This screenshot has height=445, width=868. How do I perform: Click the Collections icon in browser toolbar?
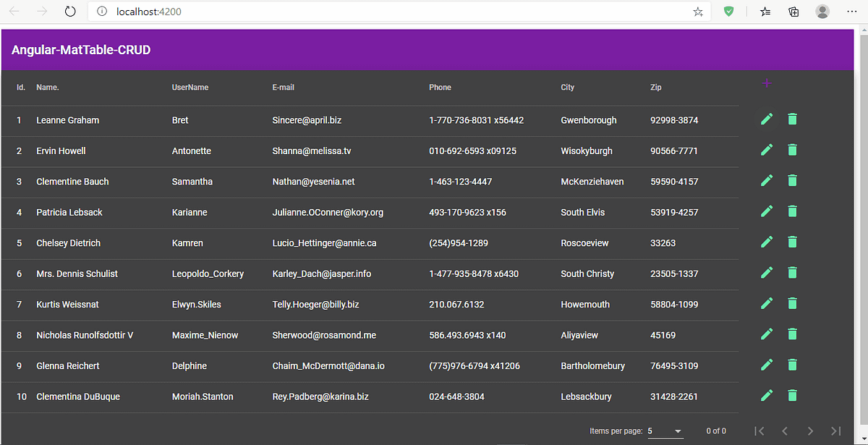tap(793, 12)
